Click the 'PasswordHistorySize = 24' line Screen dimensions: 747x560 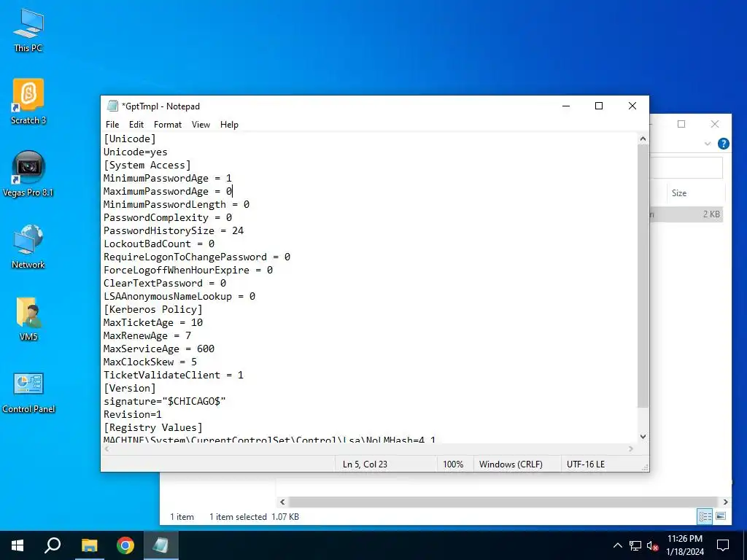point(174,230)
